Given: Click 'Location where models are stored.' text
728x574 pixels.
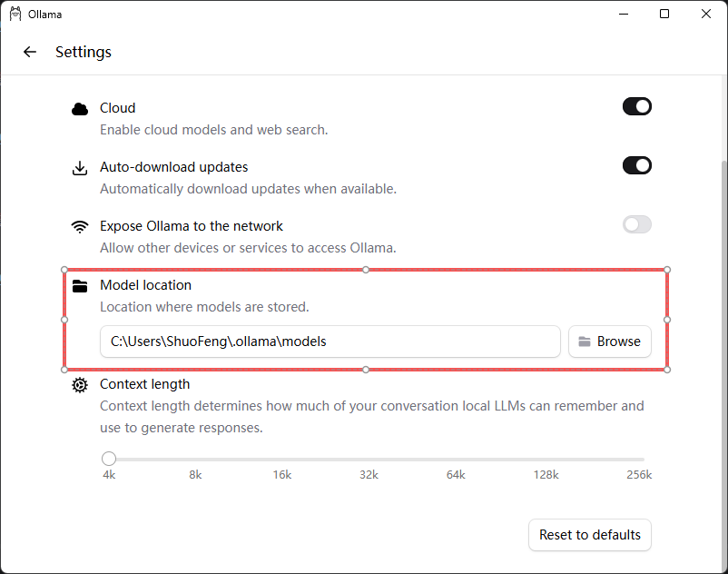Looking at the screenshot, I should coord(205,306).
